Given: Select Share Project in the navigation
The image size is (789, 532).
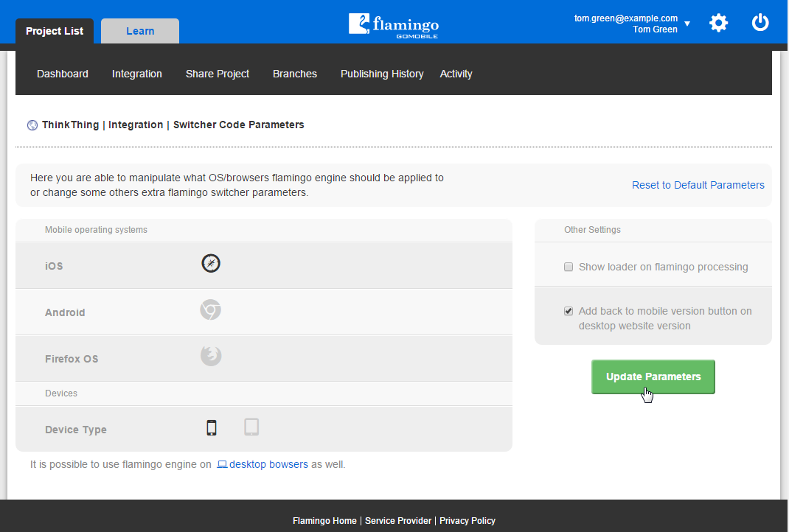Looking at the screenshot, I should click(218, 74).
